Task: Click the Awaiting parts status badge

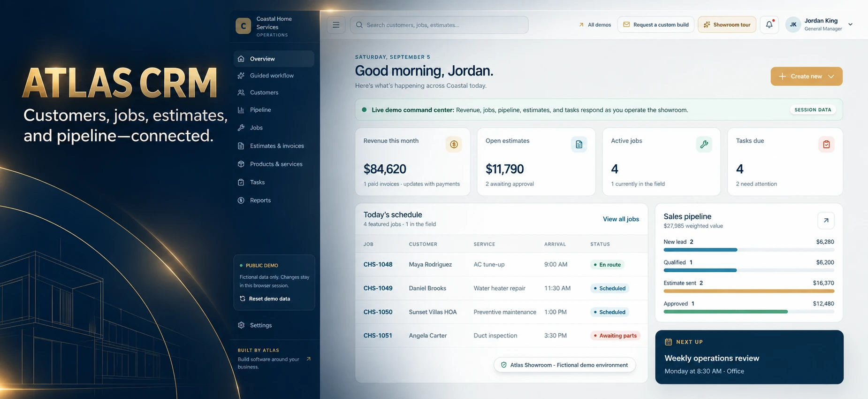Action: (615, 336)
